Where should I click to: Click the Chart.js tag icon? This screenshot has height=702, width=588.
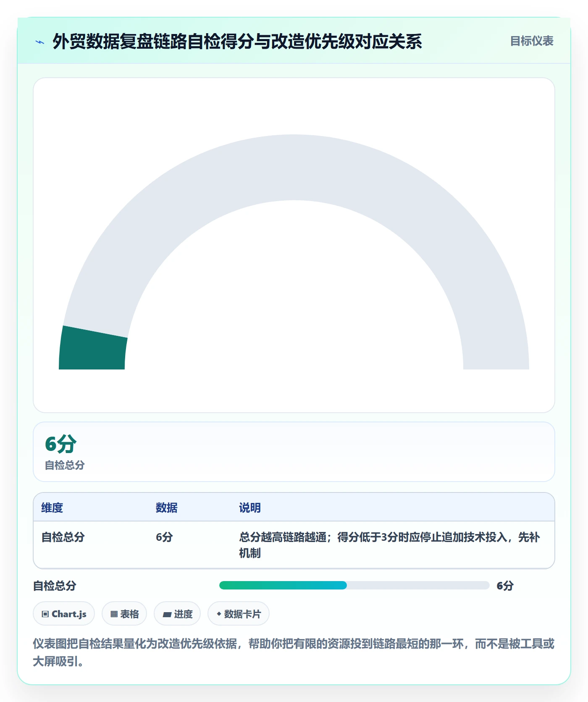click(45, 614)
